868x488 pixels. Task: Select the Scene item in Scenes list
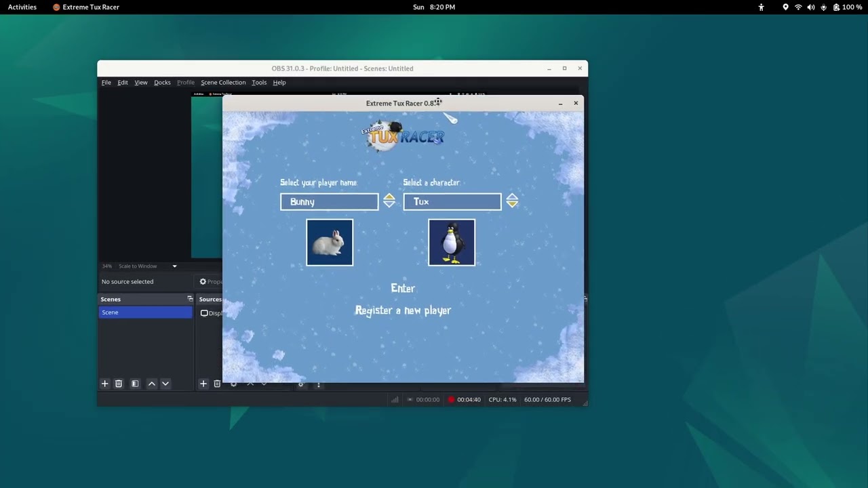145,312
